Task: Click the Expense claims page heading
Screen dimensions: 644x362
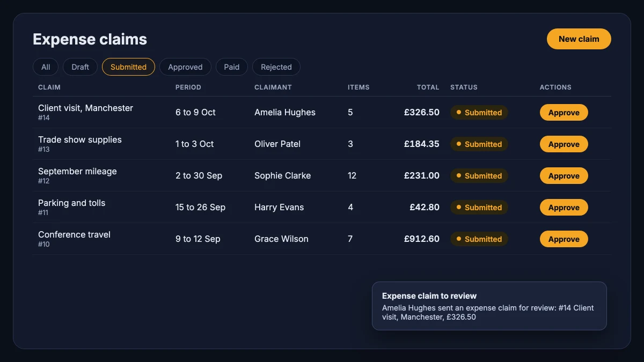Action: [x=90, y=39]
